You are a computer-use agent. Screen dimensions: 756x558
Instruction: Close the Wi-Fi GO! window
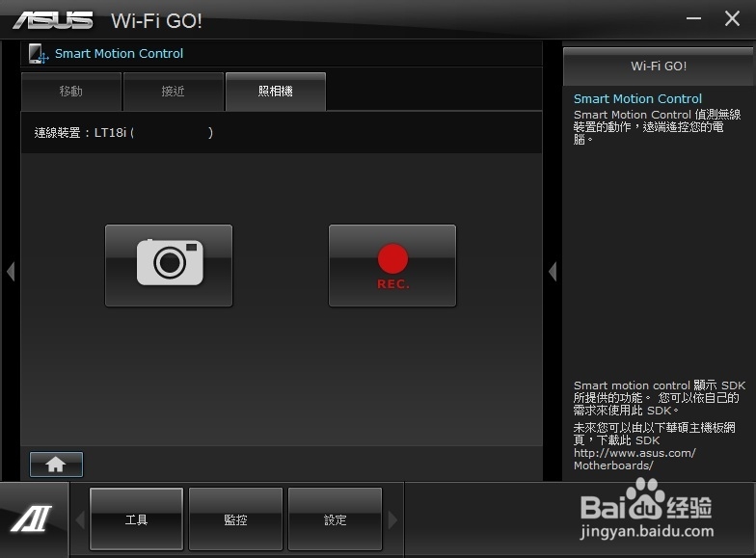[x=732, y=19]
